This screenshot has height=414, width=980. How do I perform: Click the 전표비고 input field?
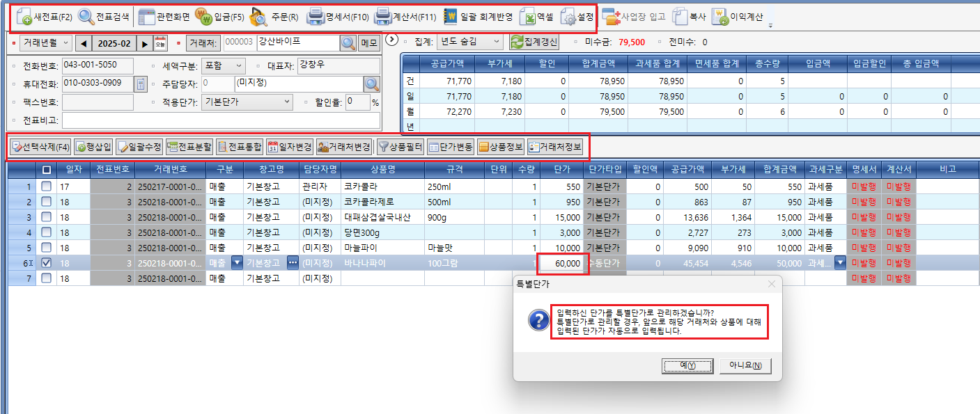pyautogui.click(x=221, y=120)
